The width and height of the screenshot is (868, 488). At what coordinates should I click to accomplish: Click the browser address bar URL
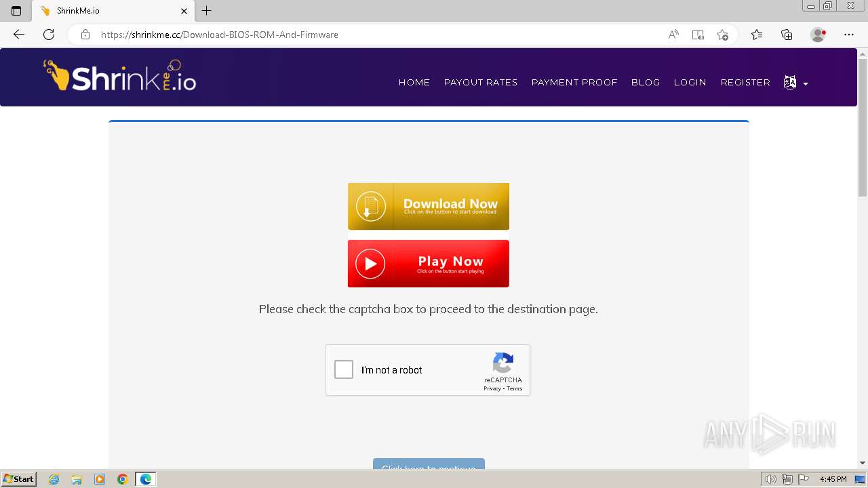click(220, 35)
